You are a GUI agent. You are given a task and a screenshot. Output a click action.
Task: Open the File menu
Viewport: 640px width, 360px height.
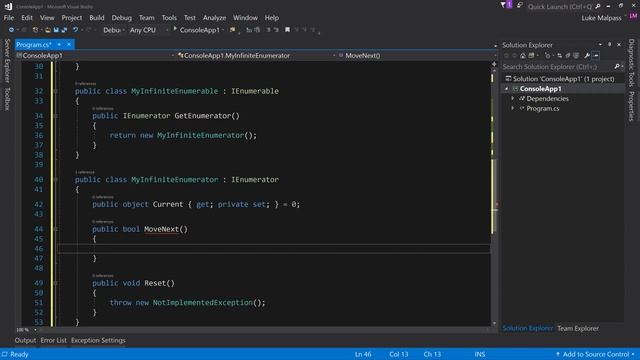click(9, 18)
